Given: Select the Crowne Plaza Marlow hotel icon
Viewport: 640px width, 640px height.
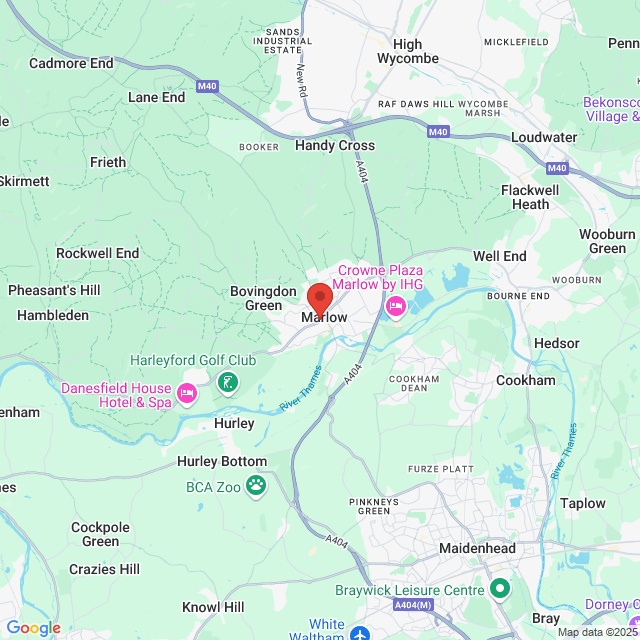Looking at the screenshot, I should click(396, 306).
